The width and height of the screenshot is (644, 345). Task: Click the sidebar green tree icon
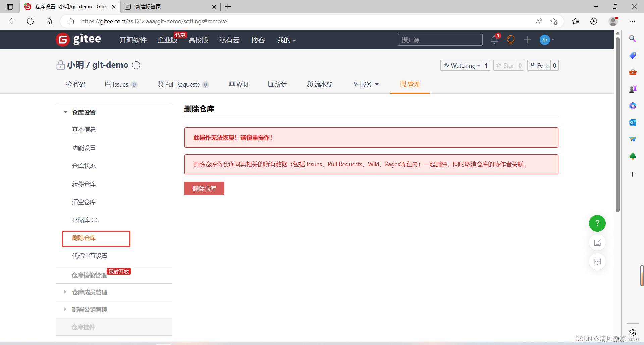tap(632, 156)
